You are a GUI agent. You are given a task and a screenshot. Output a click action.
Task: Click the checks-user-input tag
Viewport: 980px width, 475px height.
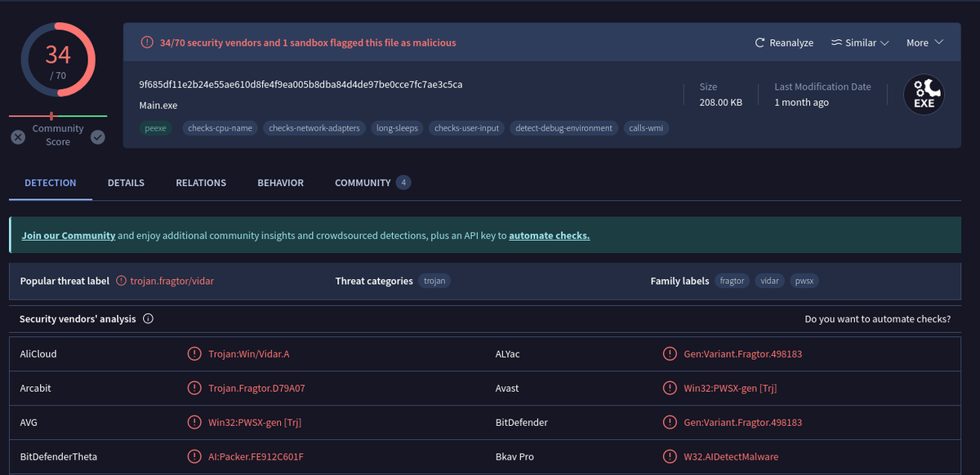tap(466, 128)
